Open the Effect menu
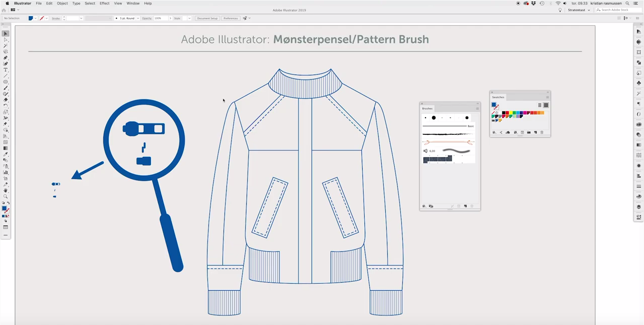Viewport: 644px width, 325px height. [x=104, y=4]
